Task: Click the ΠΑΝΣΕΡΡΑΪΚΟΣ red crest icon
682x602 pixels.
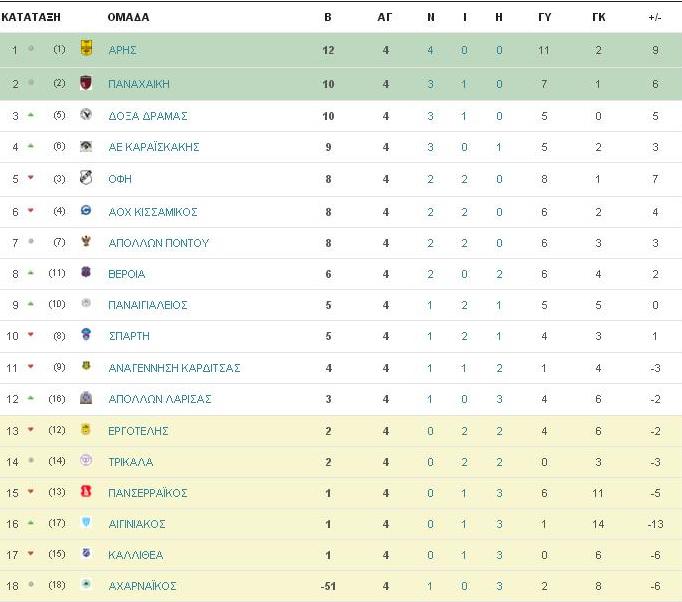Action: pos(86,491)
